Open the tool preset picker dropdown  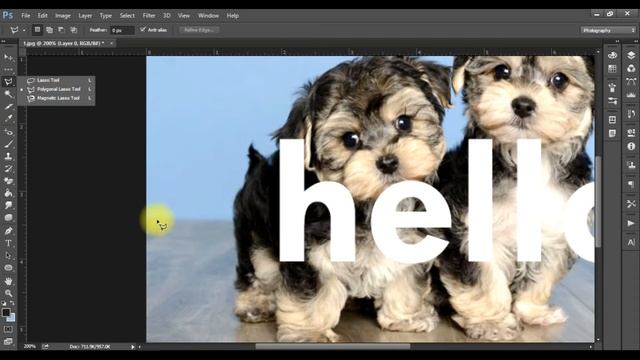click(x=24, y=30)
